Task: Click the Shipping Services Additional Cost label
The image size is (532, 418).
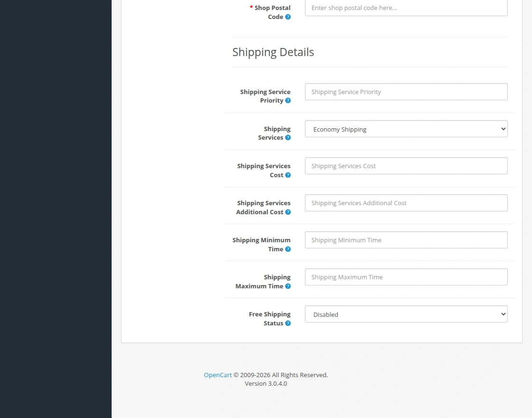Action: tap(263, 207)
